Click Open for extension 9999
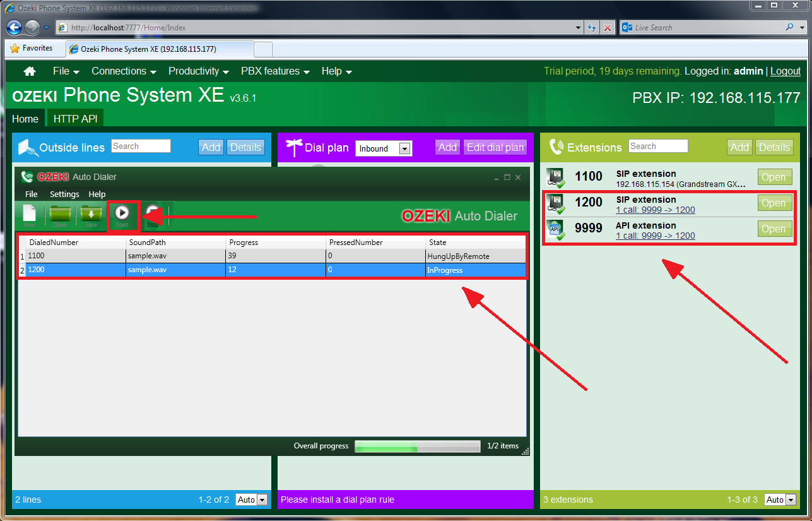 (x=774, y=229)
